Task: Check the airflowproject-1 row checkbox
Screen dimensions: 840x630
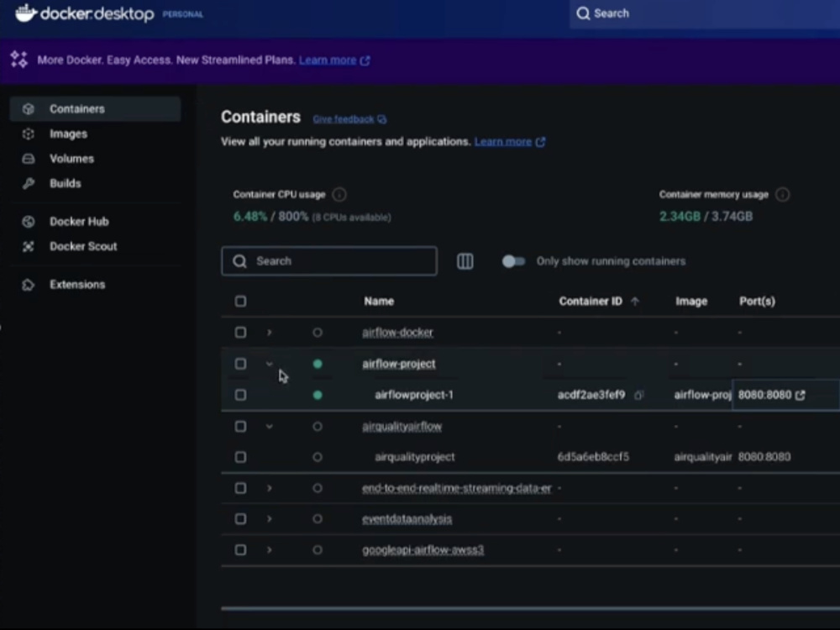Action: point(240,396)
